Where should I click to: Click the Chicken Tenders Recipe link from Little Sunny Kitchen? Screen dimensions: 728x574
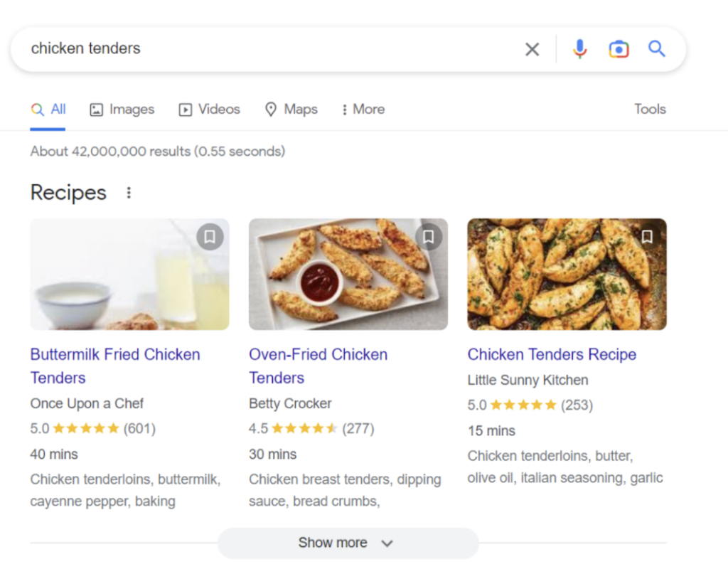pyautogui.click(x=552, y=354)
